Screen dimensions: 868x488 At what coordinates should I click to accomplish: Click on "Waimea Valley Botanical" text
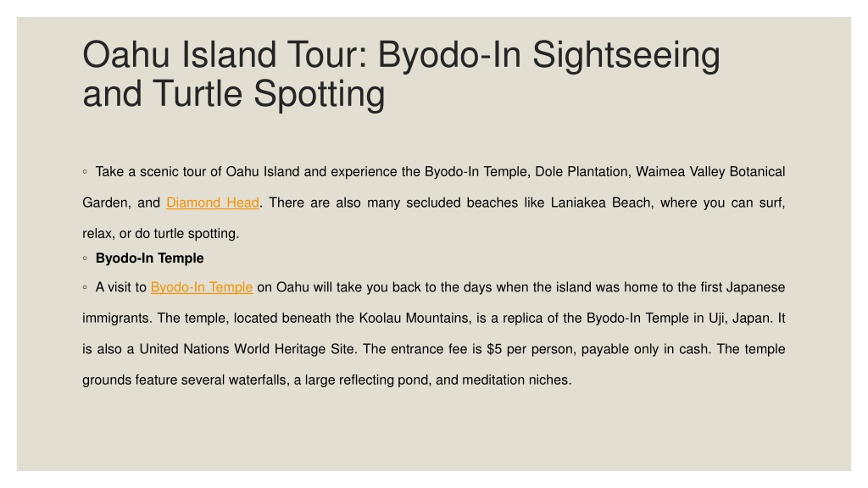click(710, 172)
